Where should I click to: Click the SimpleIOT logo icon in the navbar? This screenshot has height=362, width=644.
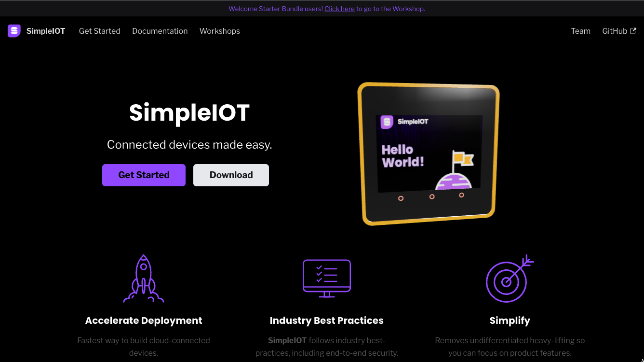14,30
